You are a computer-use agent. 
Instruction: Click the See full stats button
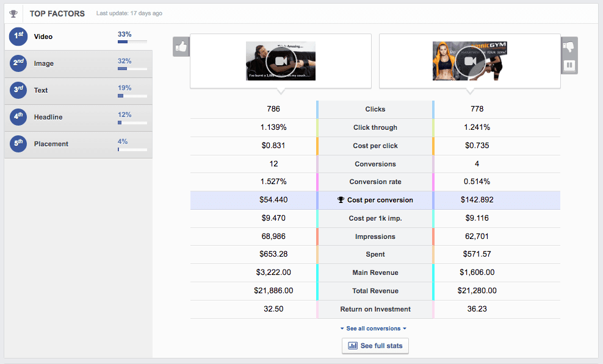tap(375, 346)
